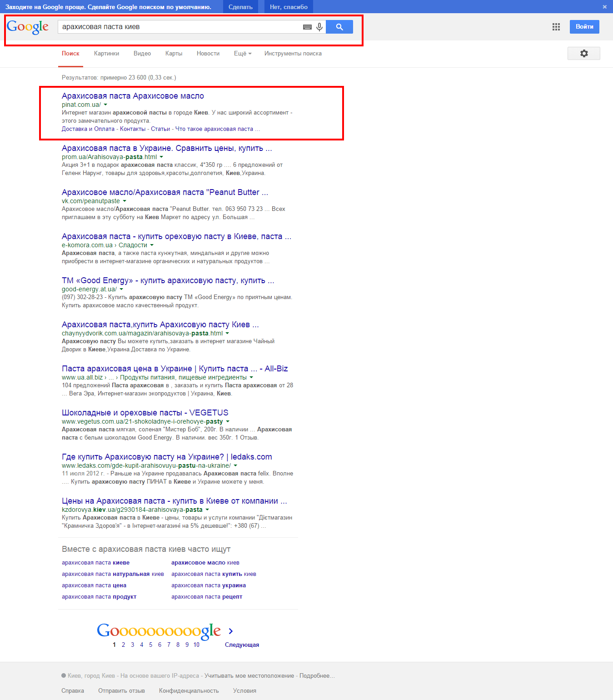Open the Peanut Butter vk.com result
Viewport: 613px width, 700px height.
pyautogui.click(x=165, y=192)
